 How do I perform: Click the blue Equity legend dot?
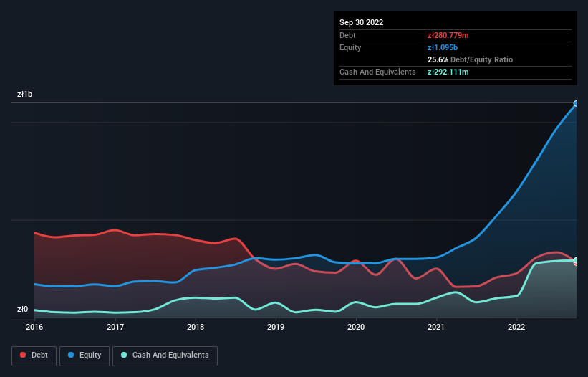pos(71,355)
